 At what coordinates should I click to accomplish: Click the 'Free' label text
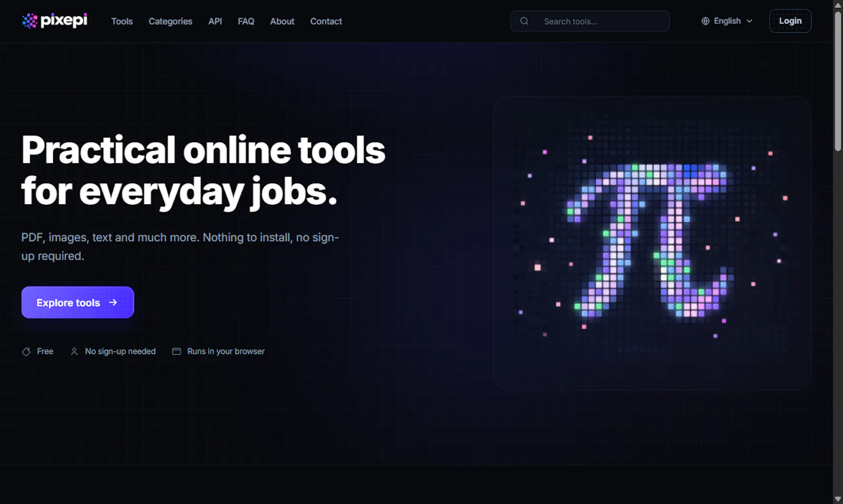pos(45,351)
